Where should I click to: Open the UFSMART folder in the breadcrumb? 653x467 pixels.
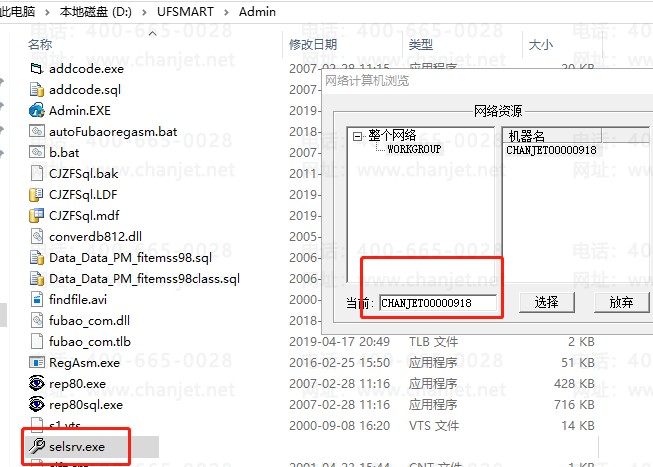click(185, 12)
